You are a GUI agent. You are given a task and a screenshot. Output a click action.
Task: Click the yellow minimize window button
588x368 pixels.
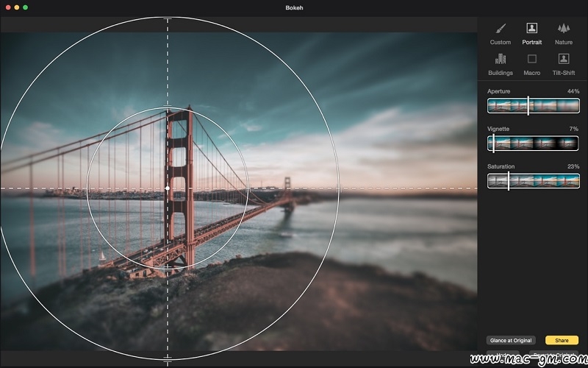(16, 7)
